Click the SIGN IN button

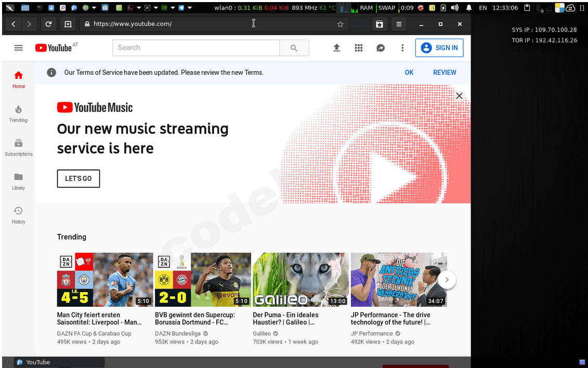coord(439,48)
